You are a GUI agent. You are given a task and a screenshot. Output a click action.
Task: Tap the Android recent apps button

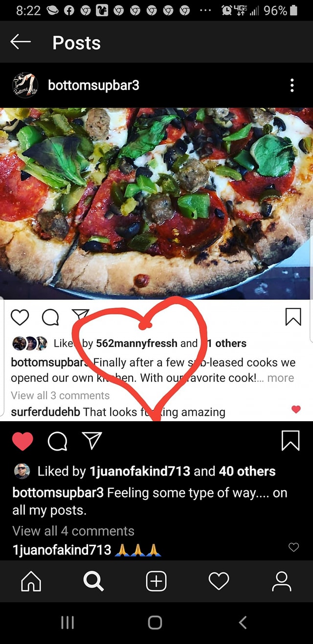[67, 622]
